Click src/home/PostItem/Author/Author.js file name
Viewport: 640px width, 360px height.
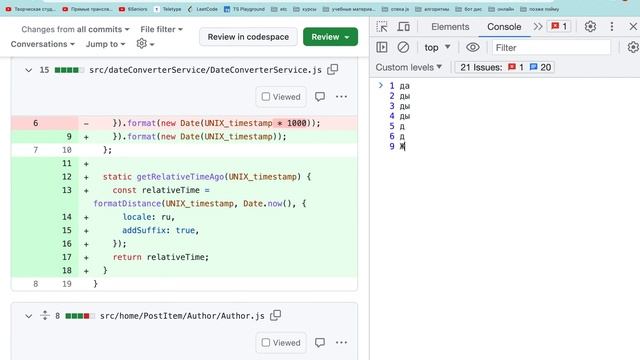click(x=182, y=316)
